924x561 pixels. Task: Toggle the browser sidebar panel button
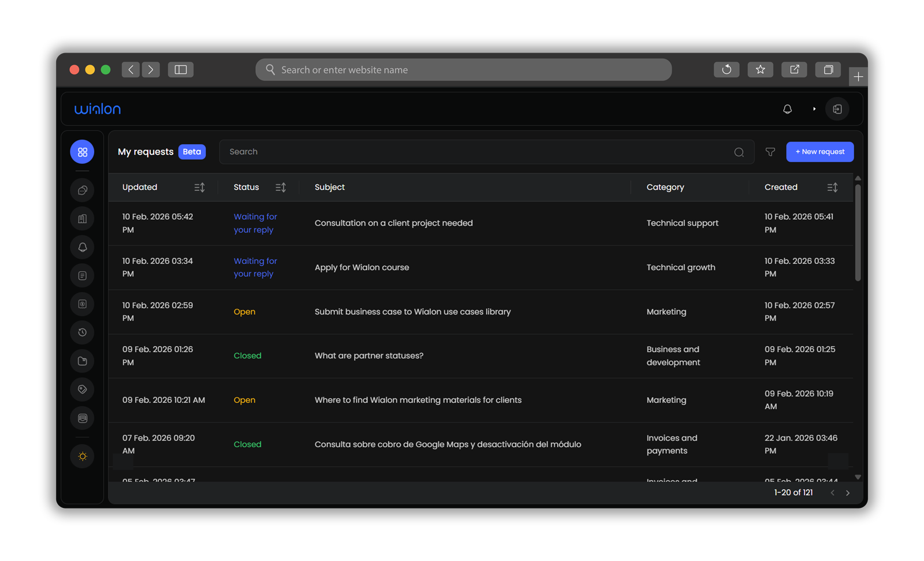pos(181,70)
